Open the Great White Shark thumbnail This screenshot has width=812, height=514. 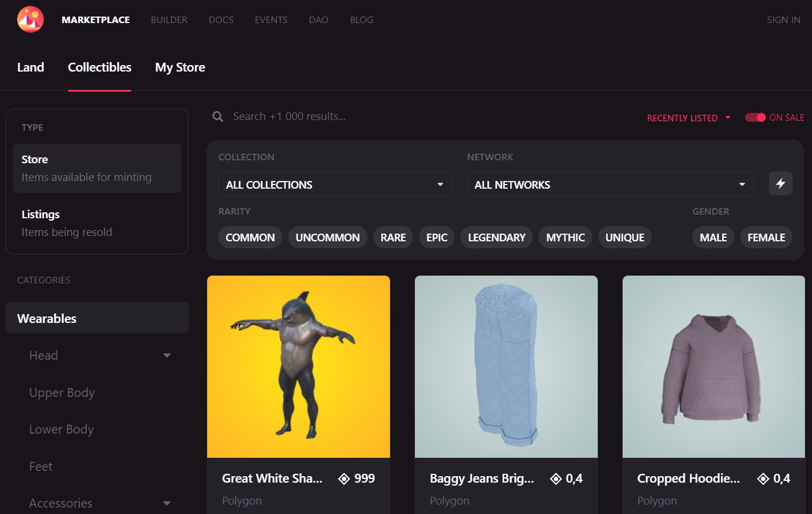298,367
